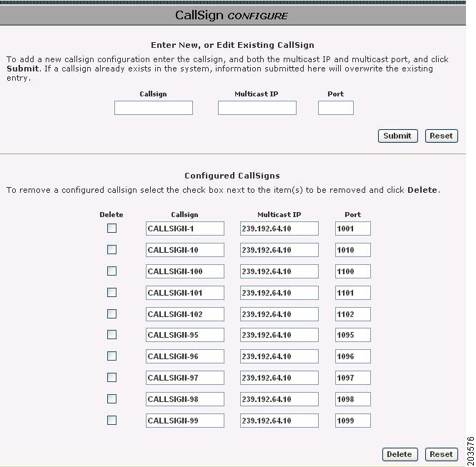Edit Multicast IP field of CALLSIGN-97

(279, 378)
